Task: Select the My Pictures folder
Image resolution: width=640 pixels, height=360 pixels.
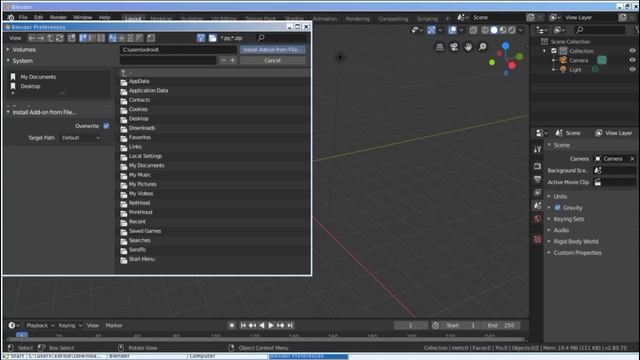Action: click(142, 184)
